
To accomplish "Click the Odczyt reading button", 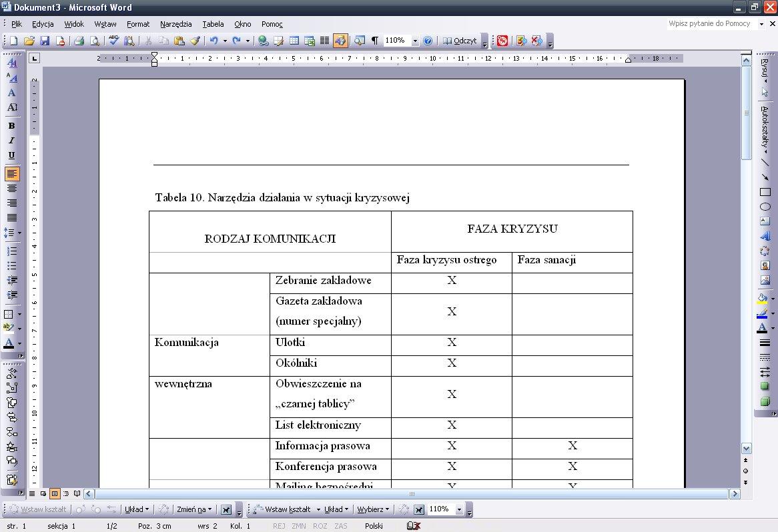I will [460, 41].
